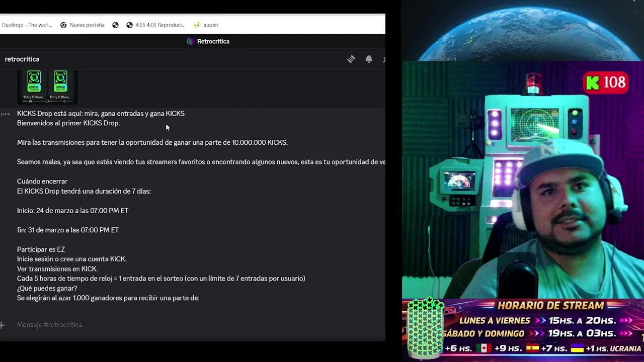Open the Nueva pestaña bookmark
The width and height of the screenshot is (644, 362).
pos(82,25)
